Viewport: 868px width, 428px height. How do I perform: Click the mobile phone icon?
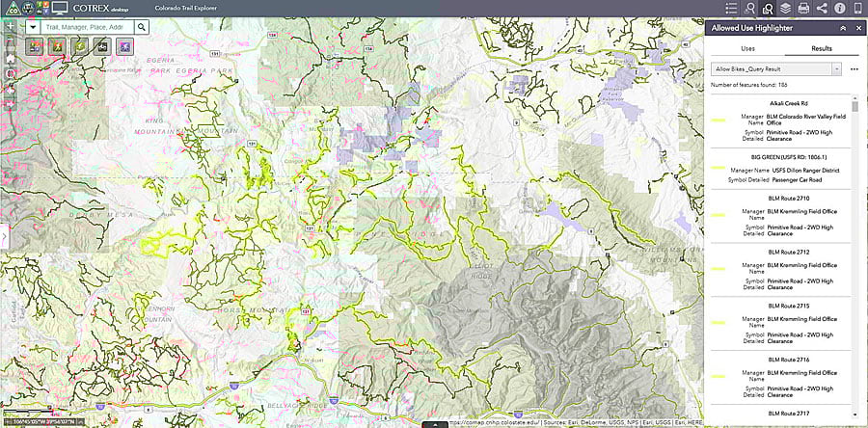click(x=857, y=9)
